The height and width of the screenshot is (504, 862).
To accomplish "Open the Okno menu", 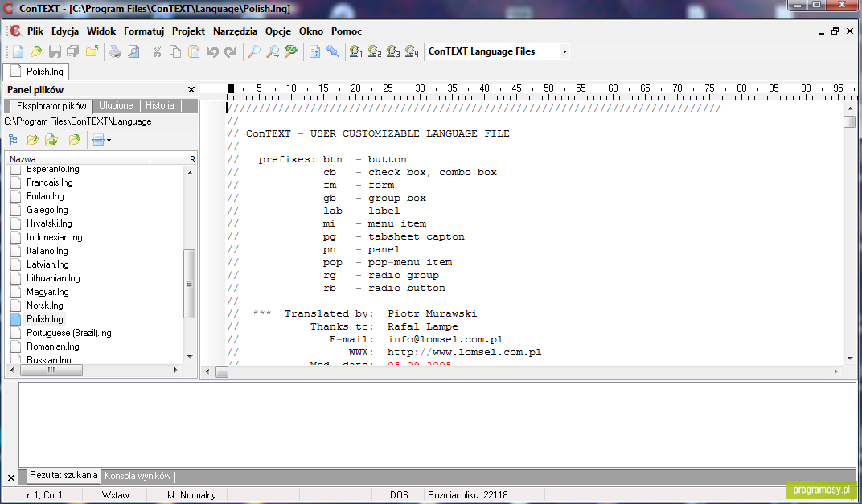I will click(x=311, y=31).
